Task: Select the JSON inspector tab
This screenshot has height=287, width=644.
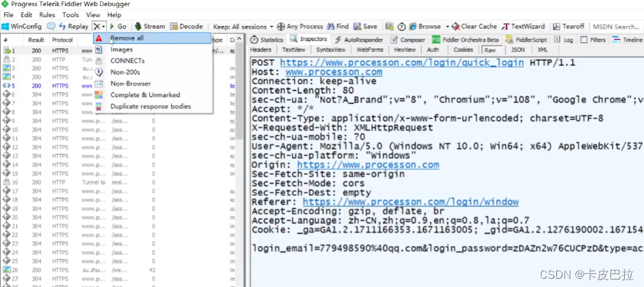Action: [x=517, y=50]
